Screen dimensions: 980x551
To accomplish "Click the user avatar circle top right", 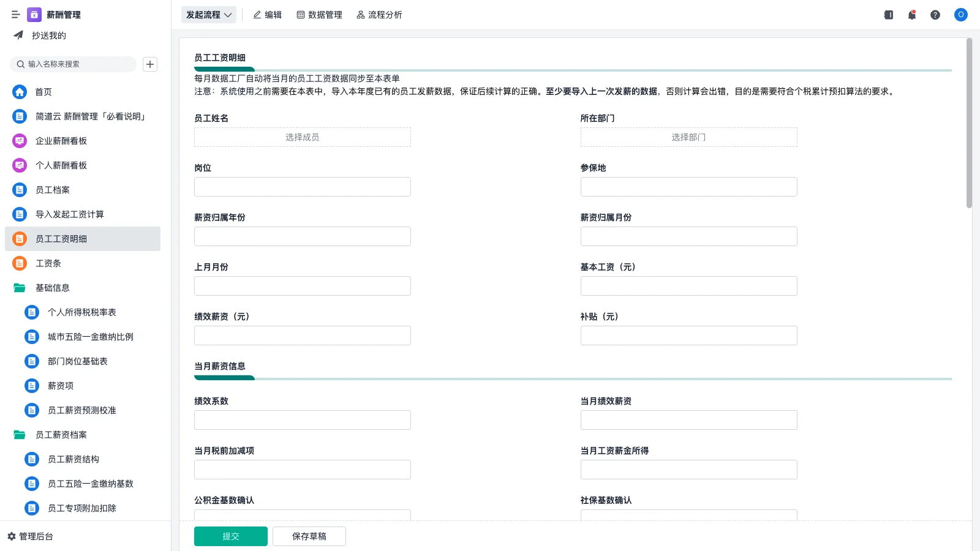I will click(x=960, y=15).
